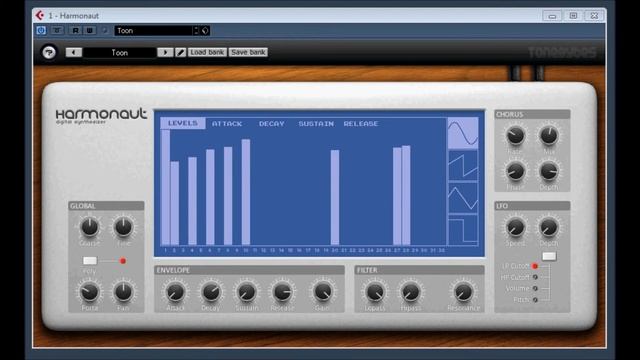This screenshot has width=640, height=360.
Task: Click the bypass icon next to power
Action: pyautogui.click(x=57, y=31)
